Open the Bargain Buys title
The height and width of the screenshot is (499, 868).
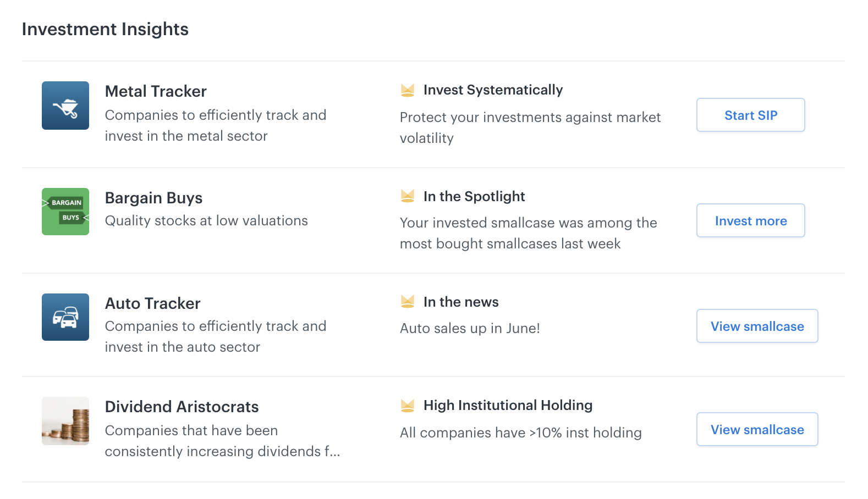153,198
